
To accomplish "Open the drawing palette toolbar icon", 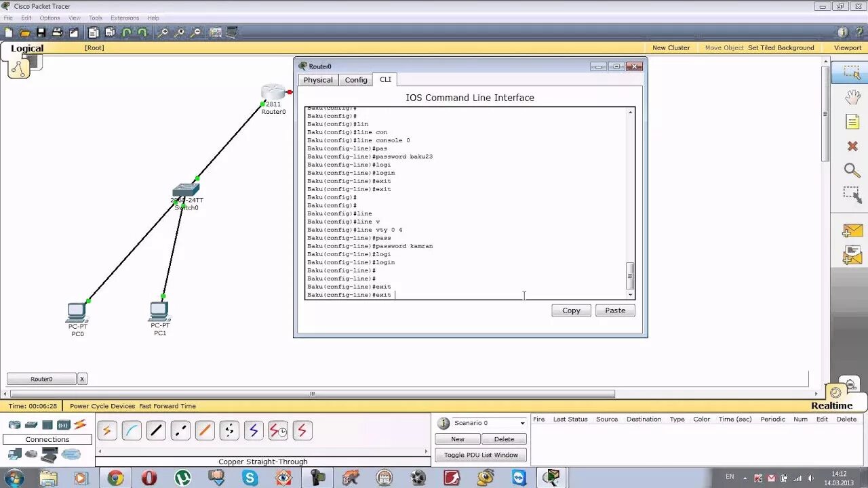I will (x=216, y=32).
